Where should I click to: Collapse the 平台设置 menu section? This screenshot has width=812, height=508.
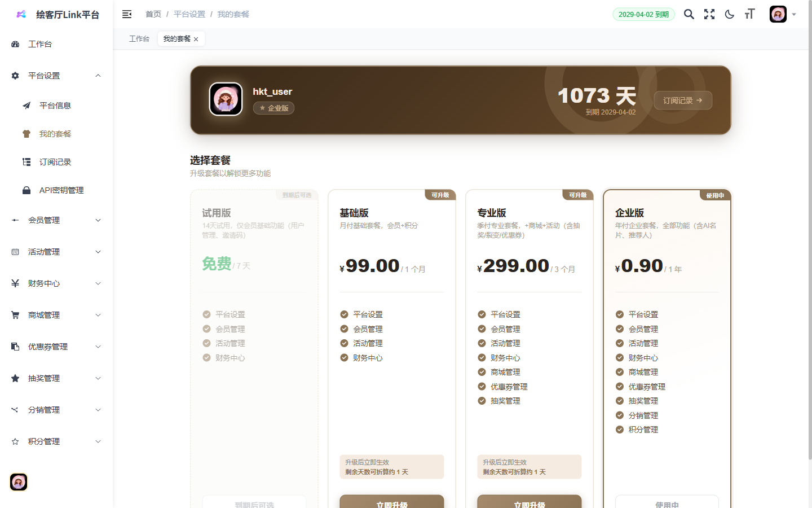click(56, 75)
